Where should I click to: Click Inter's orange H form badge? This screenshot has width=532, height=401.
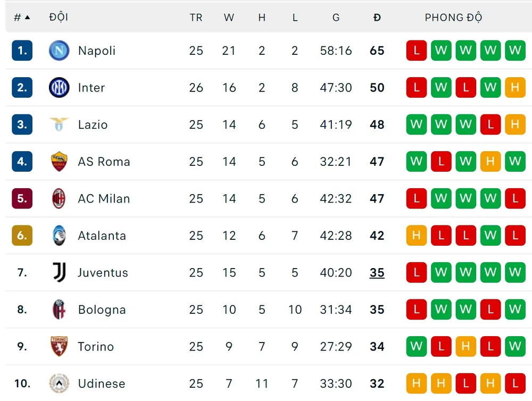click(x=515, y=88)
